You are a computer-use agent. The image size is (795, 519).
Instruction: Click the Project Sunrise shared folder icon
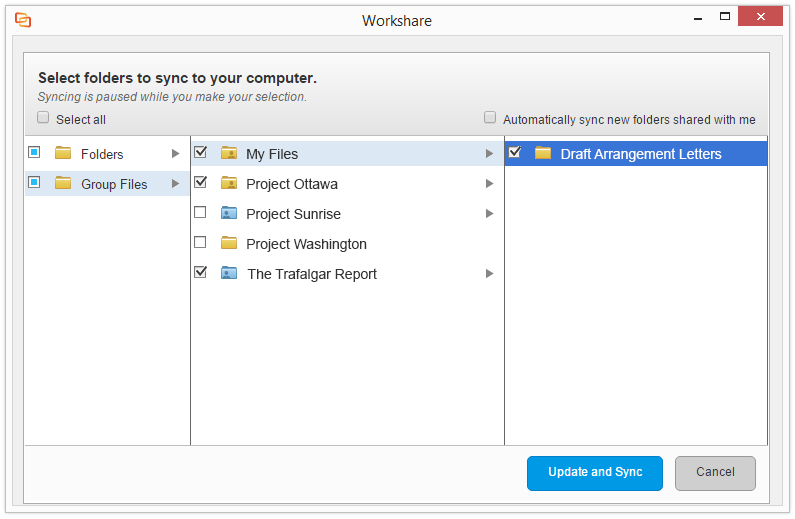click(229, 214)
